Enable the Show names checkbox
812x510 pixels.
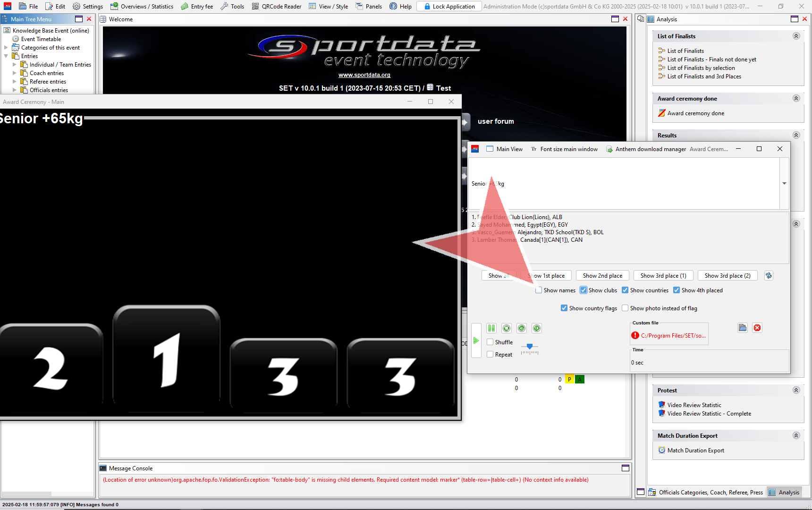(539, 290)
